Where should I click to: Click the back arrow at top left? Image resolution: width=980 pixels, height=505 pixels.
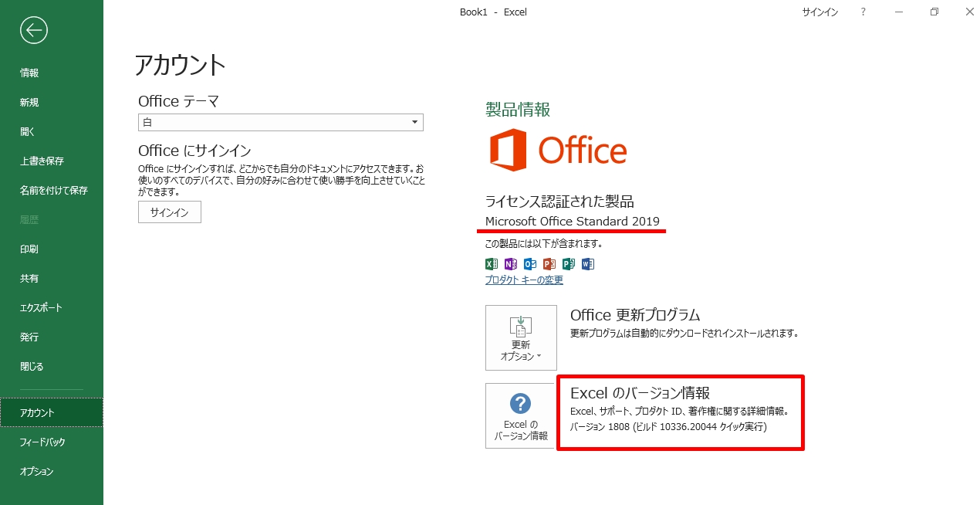click(x=32, y=30)
